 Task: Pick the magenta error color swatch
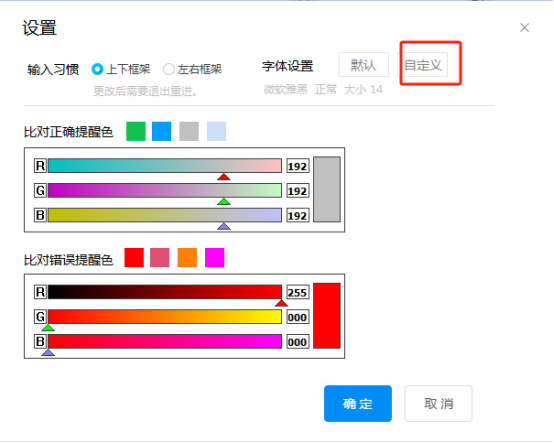tap(214, 258)
